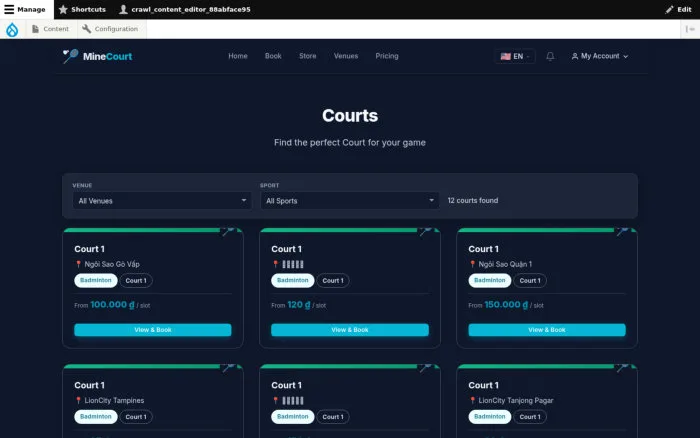The image size is (700, 438).
Task: Click Badminton tag on Tanjong Pagar card
Action: (490, 417)
